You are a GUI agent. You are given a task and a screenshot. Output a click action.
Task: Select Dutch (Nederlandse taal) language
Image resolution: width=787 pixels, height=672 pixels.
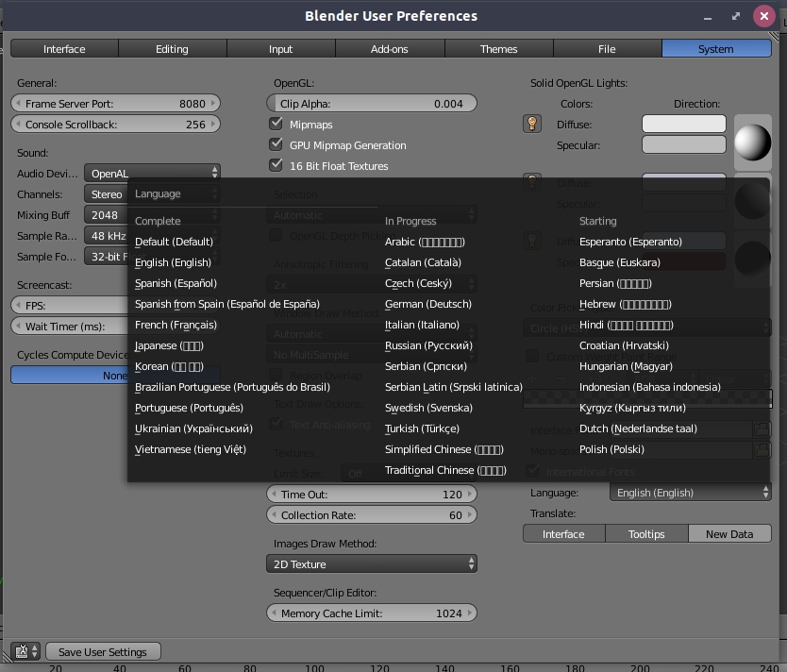(638, 428)
